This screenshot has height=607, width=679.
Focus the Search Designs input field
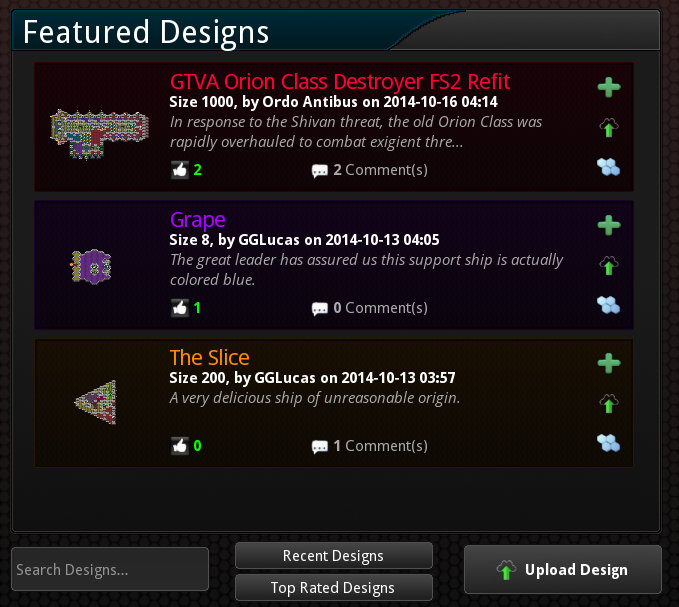[x=110, y=569]
